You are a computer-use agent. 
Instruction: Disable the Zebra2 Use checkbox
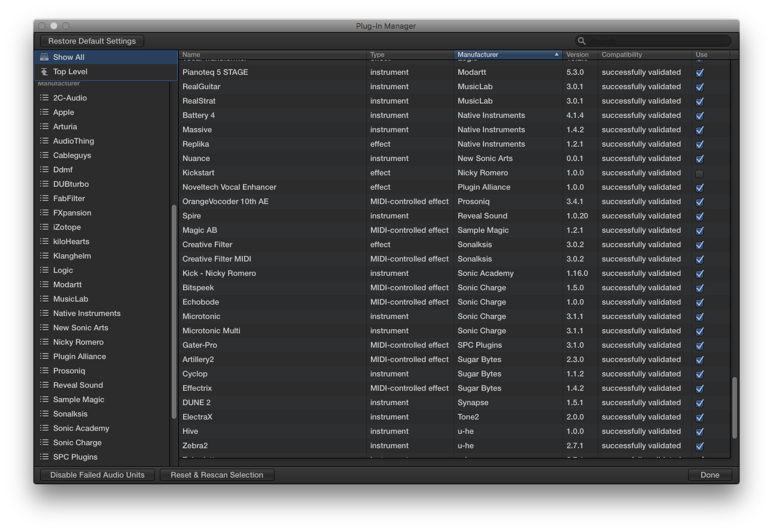699,446
